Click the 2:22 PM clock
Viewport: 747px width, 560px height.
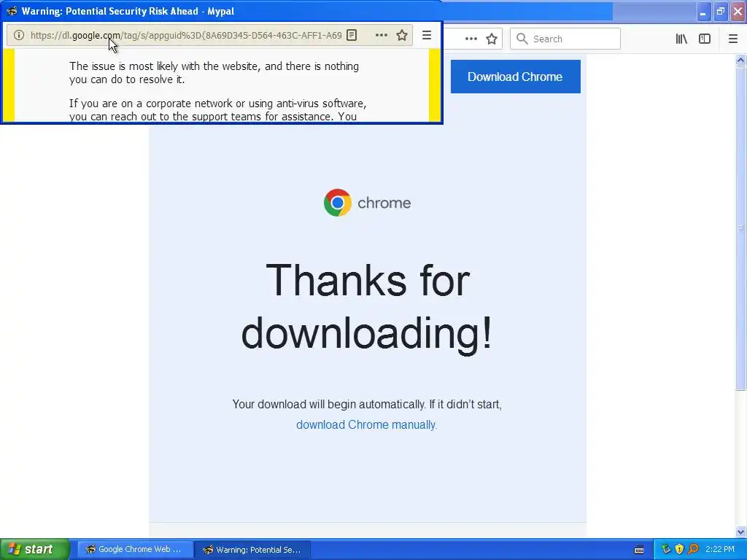point(720,549)
